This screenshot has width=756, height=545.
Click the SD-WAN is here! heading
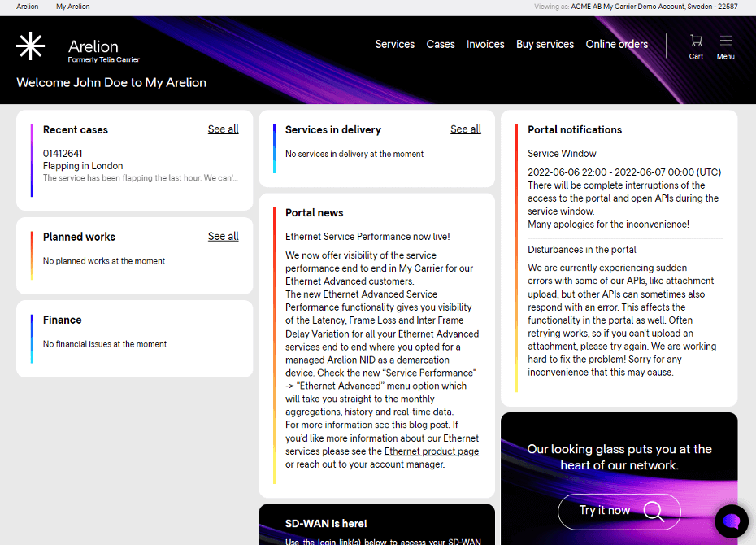pyautogui.click(x=326, y=523)
